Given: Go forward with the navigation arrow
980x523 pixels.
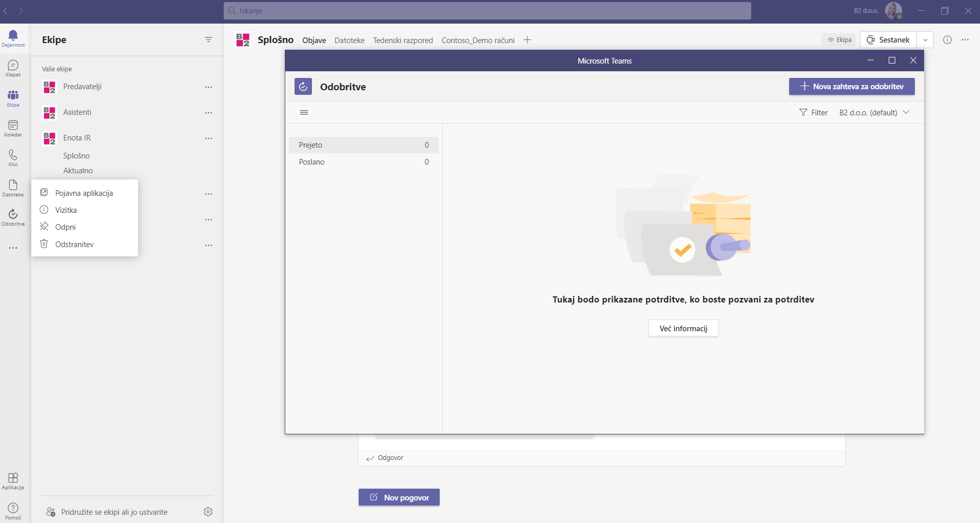Looking at the screenshot, I should [21, 10].
